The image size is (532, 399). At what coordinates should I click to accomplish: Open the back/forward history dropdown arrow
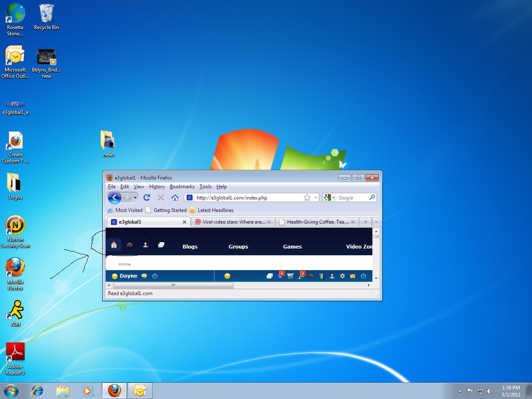(x=135, y=197)
